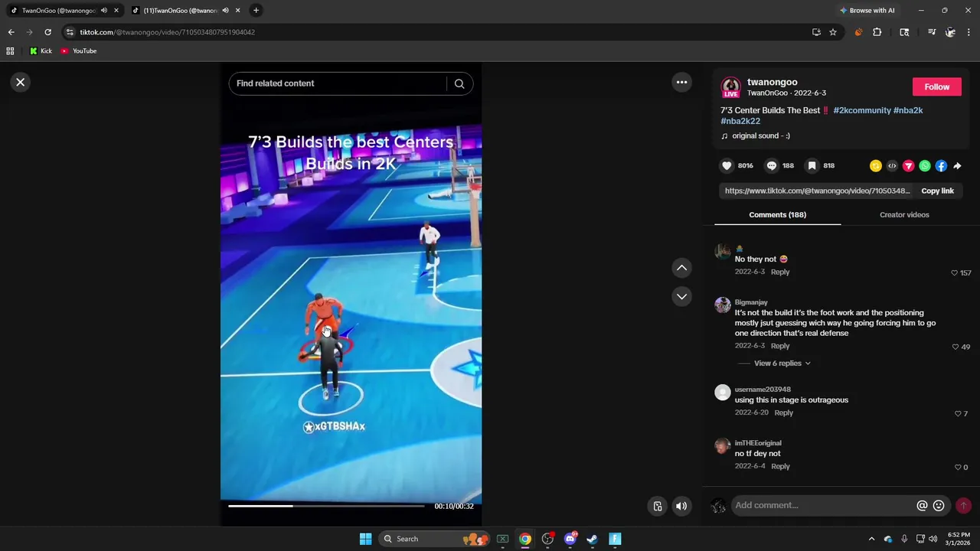Open the #nba2k hashtag
The height and width of the screenshot is (551, 980).
click(908, 110)
